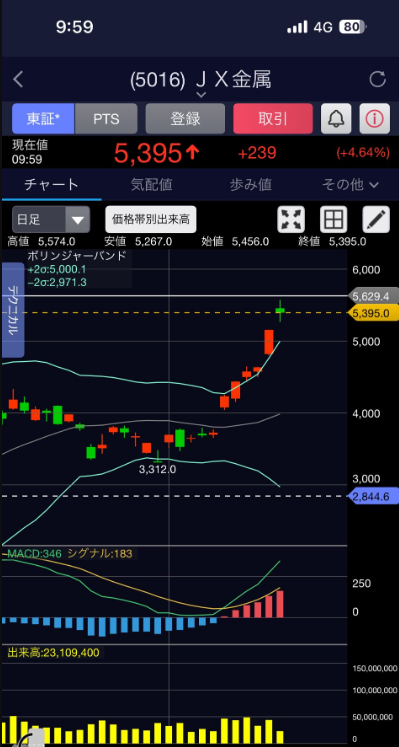
Task: Tap the +4.64% change percentage
Action: tap(363, 153)
